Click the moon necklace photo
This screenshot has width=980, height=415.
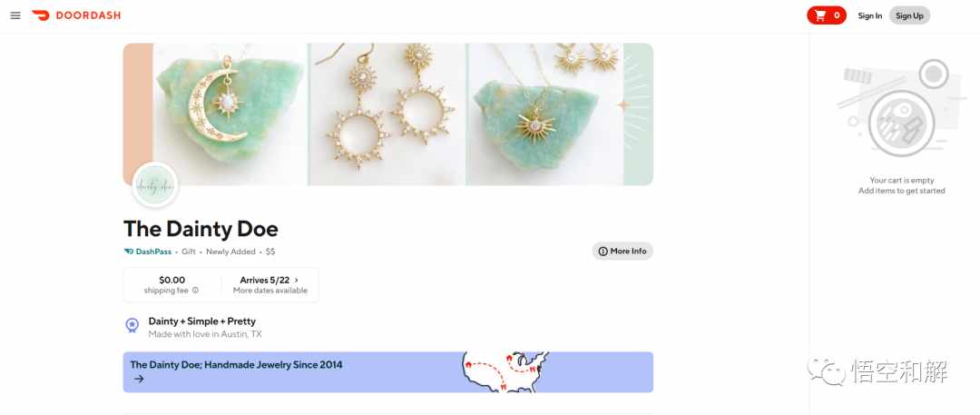[x=230, y=114]
